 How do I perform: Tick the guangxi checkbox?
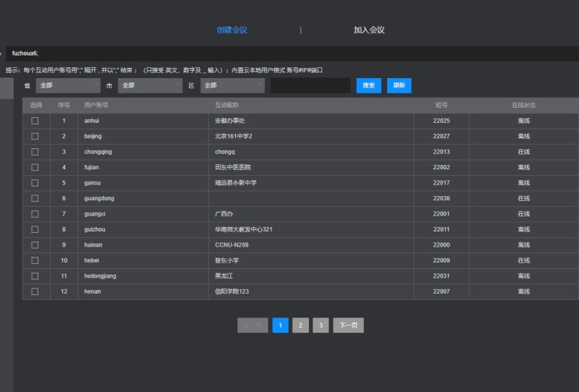coord(35,213)
